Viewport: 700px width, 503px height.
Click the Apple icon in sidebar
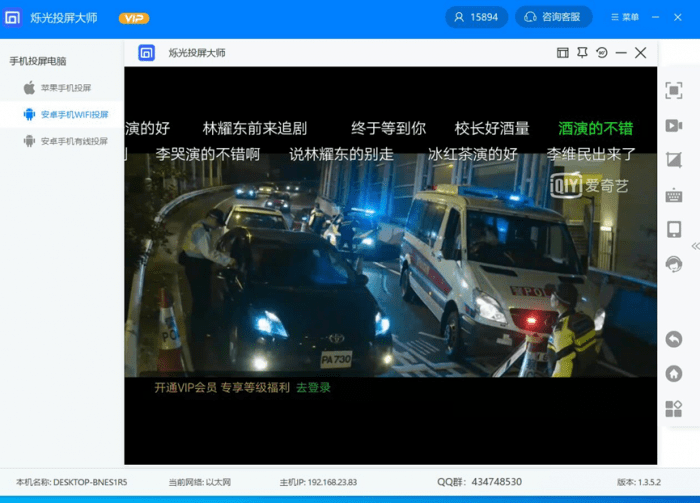point(29,87)
